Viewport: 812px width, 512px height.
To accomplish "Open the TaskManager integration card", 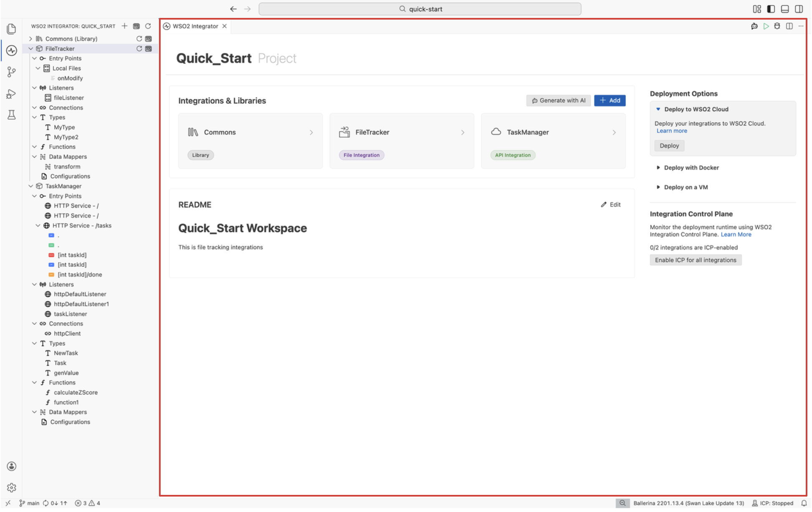I will pyautogui.click(x=553, y=141).
